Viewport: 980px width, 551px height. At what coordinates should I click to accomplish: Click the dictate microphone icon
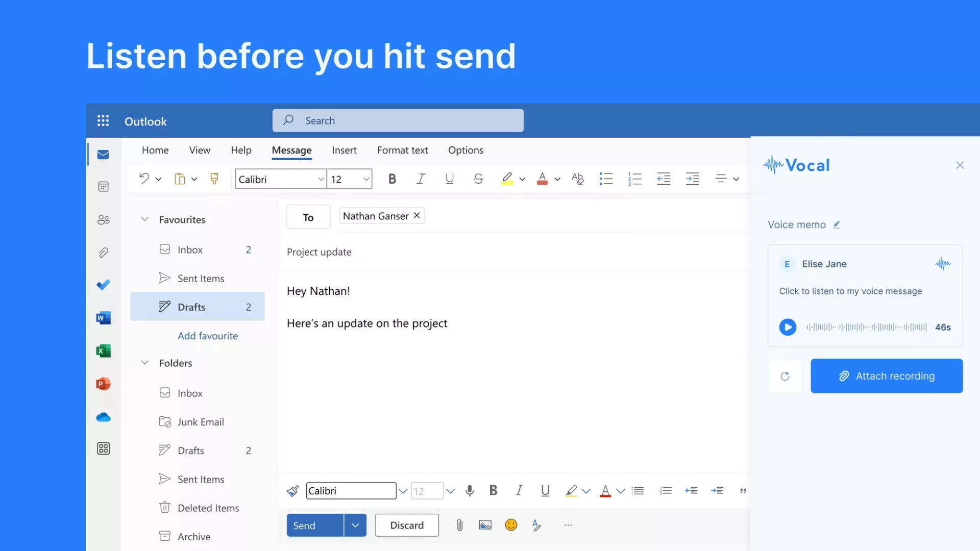coord(470,491)
